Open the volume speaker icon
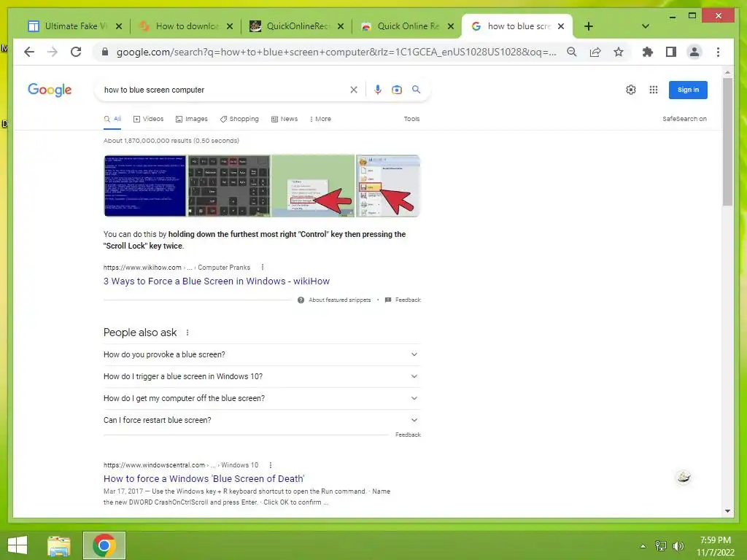The image size is (747, 560). pyautogui.click(x=678, y=546)
